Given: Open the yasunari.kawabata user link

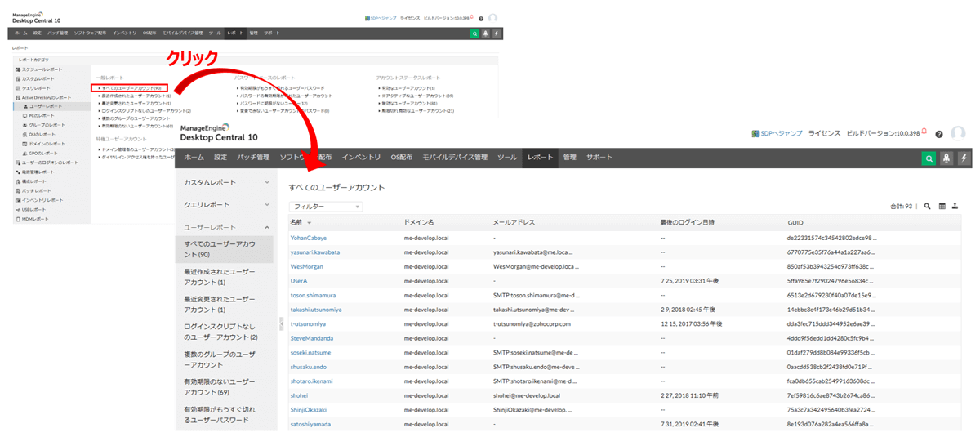Looking at the screenshot, I should 315,252.
